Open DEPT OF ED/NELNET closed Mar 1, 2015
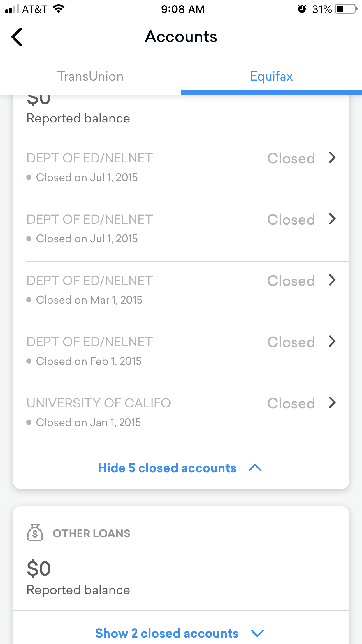362x644 pixels. [89, 281]
